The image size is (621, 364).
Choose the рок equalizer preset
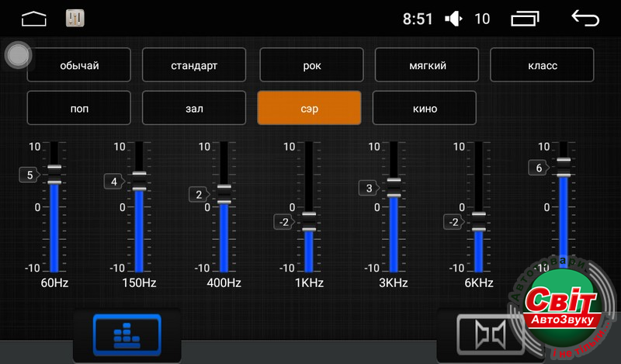(311, 65)
